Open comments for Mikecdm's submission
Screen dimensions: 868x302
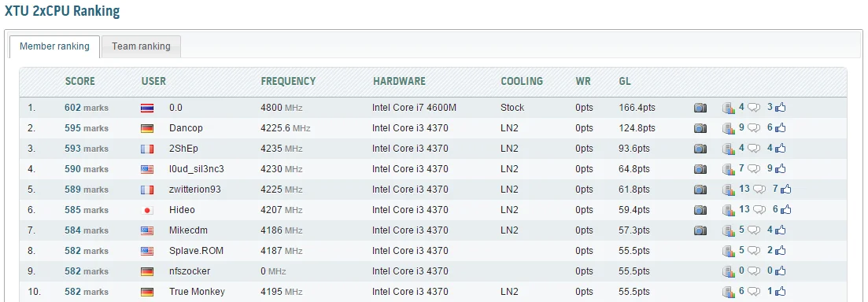click(x=753, y=230)
